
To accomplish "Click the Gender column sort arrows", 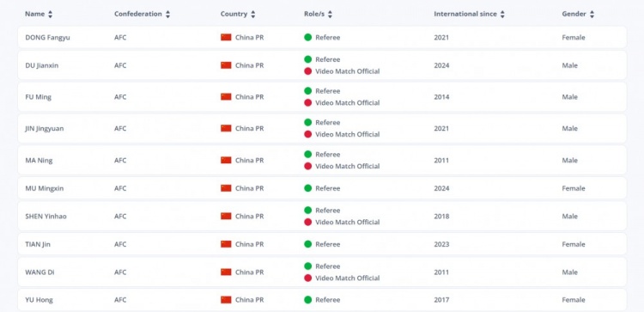I will click(592, 15).
